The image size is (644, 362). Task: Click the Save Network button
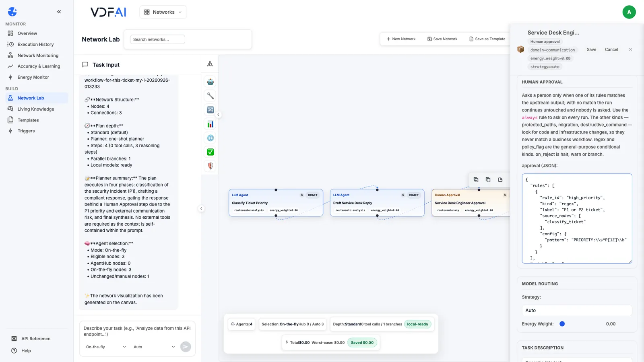(x=442, y=39)
